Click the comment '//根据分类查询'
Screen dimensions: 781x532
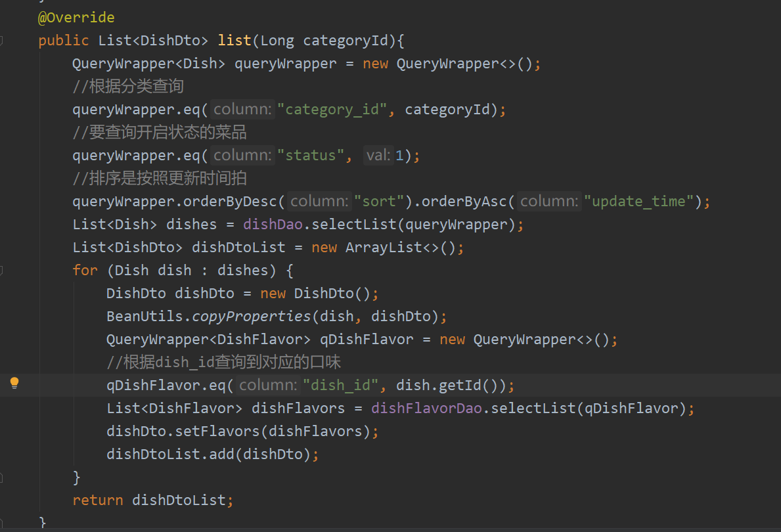[128, 86]
